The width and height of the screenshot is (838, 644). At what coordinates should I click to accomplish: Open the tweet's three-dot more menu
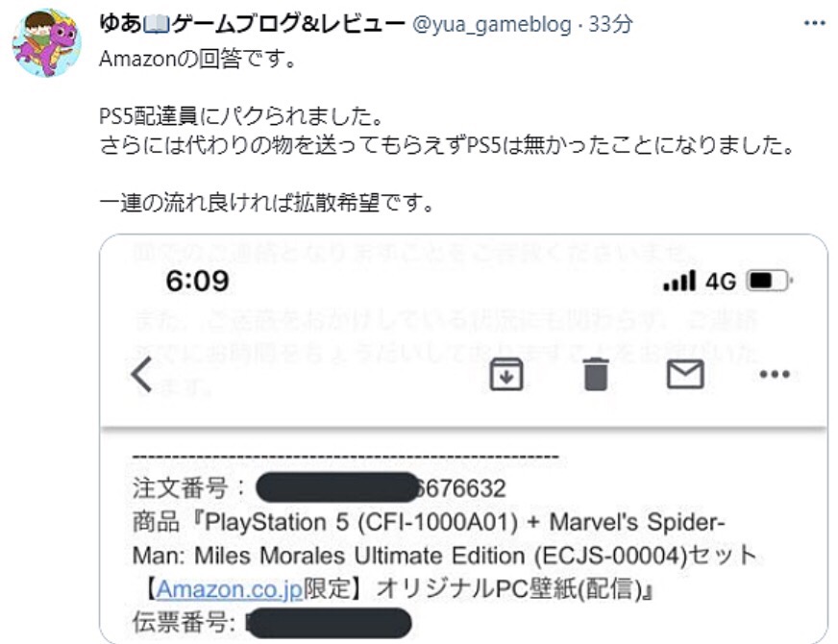[x=814, y=23]
